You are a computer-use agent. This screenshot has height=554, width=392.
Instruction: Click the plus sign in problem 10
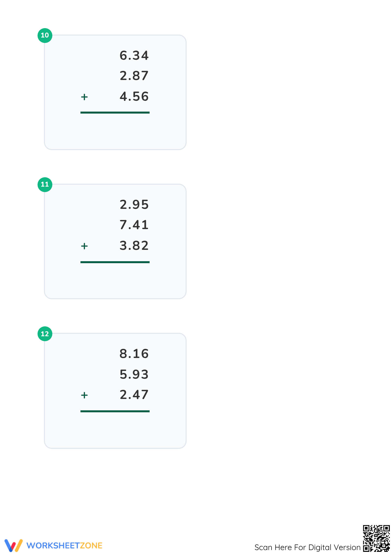point(84,97)
